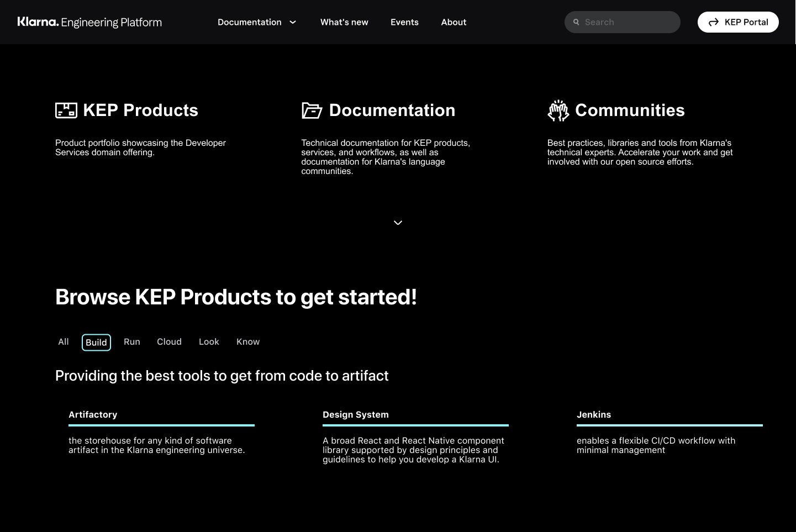The width and height of the screenshot is (796, 532).
Task: Select the All filter tab
Action: (64, 342)
